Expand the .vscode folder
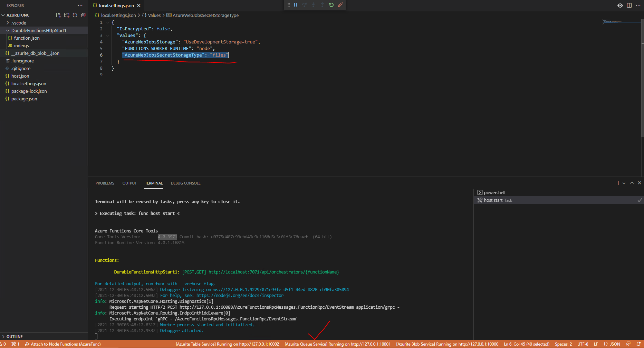644x348 pixels. (x=44, y=23)
